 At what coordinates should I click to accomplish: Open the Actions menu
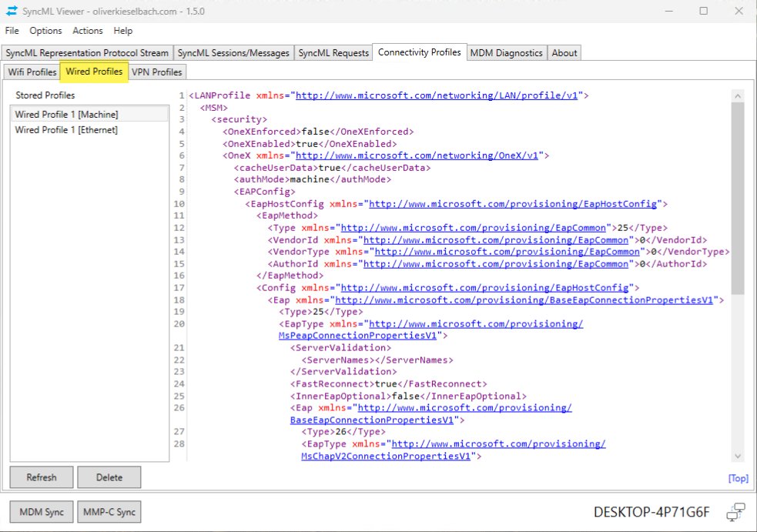click(87, 31)
